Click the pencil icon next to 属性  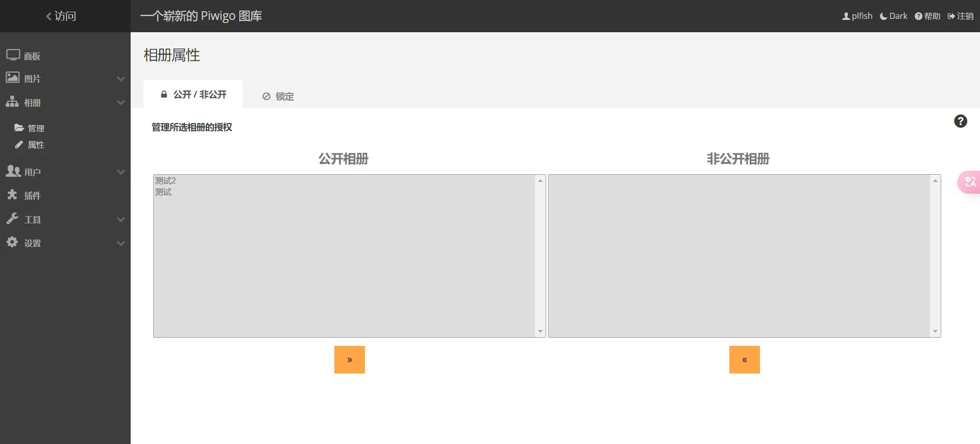19,145
